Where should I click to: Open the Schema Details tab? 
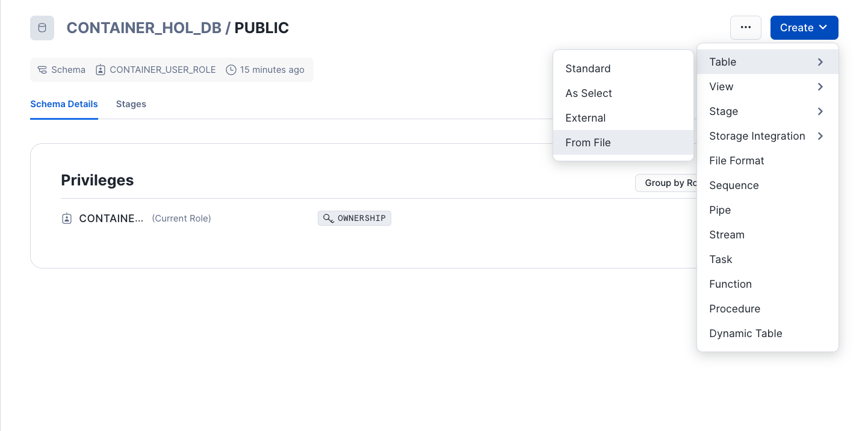(64, 104)
